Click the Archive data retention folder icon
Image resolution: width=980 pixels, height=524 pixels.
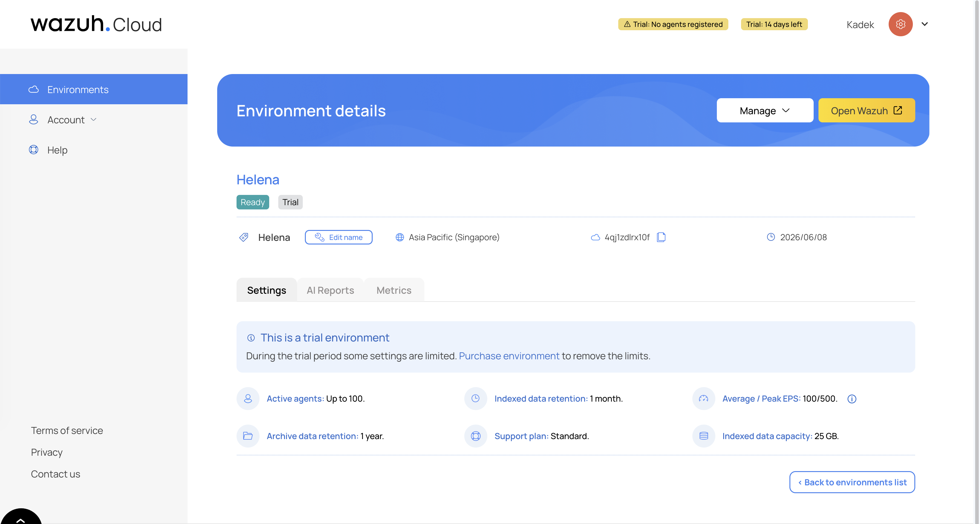tap(248, 436)
